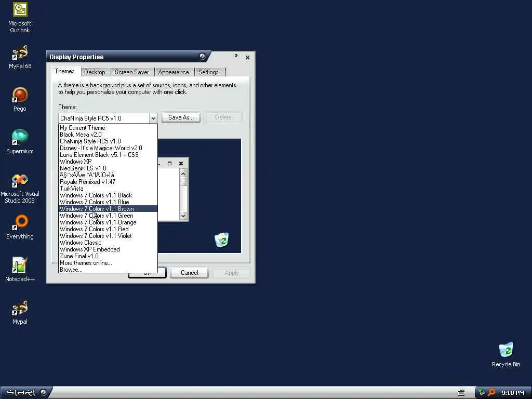Select the Supermium browser icon
This screenshot has width=532, height=399.
point(20,142)
